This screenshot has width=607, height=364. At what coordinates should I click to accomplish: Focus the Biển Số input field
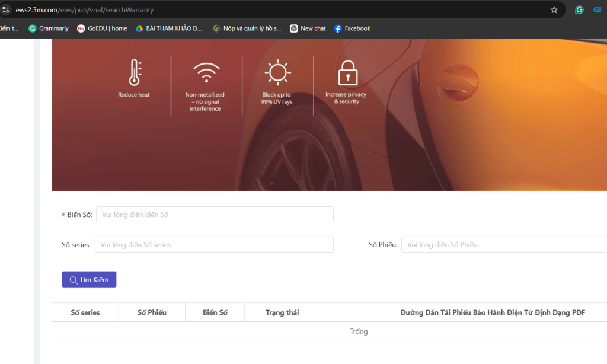(215, 215)
